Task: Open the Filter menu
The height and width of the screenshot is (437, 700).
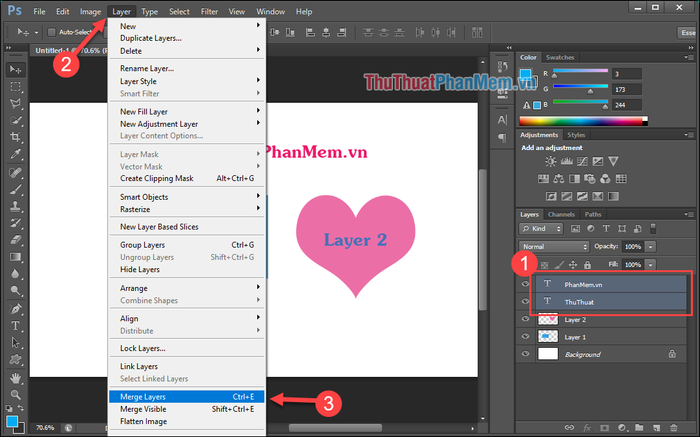Action: coord(209,12)
